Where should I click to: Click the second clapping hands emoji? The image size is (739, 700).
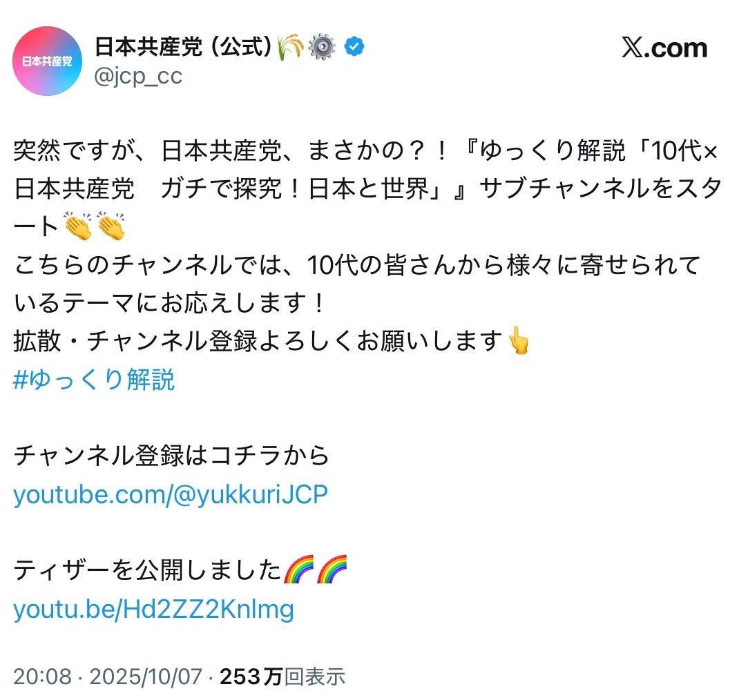[x=111, y=226]
